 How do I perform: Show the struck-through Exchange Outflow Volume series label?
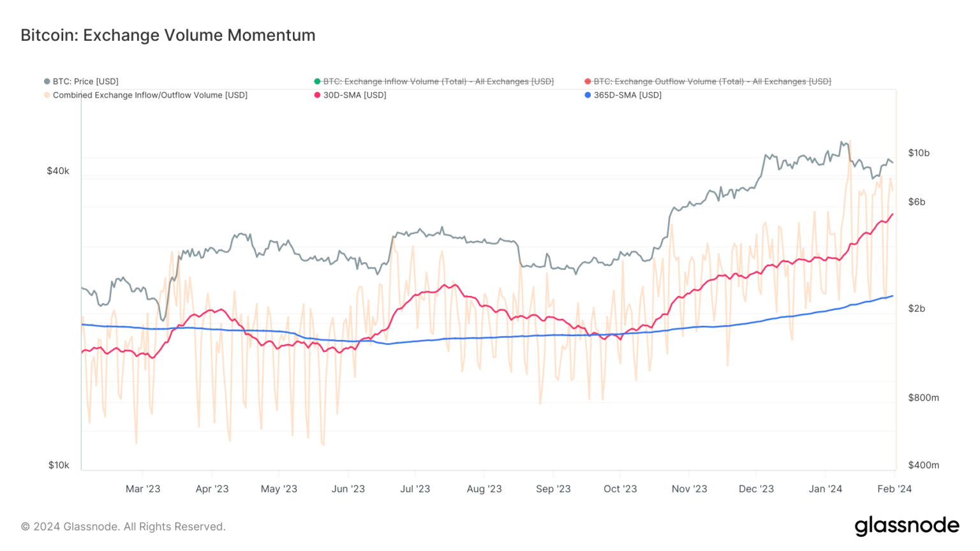[712, 82]
